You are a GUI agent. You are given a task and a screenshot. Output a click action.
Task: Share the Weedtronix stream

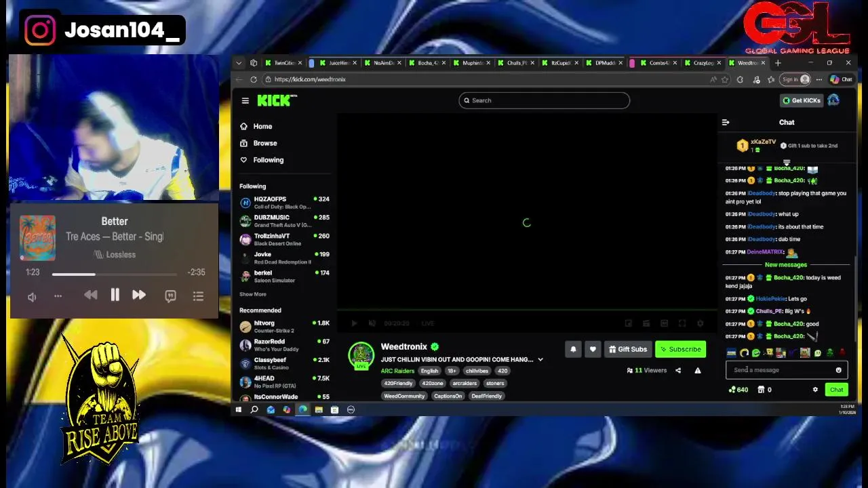pos(678,371)
